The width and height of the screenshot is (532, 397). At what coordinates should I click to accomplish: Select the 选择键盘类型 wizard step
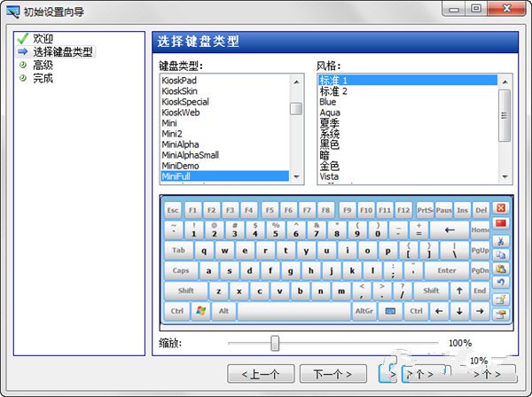[62, 52]
